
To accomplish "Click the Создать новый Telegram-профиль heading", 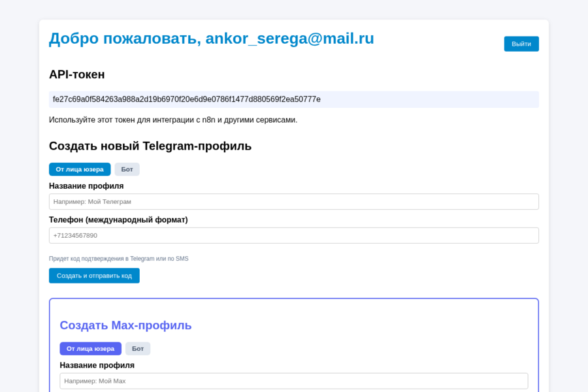I will point(150,146).
